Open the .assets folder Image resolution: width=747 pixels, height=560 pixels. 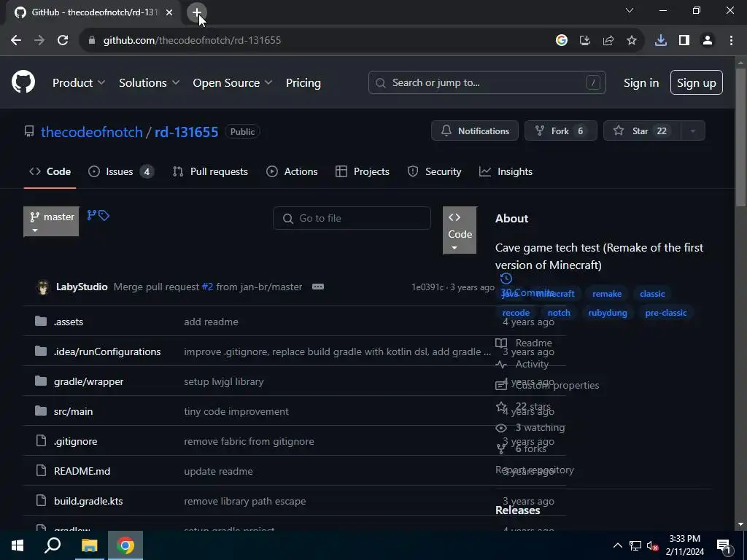[x=69, y=322]
